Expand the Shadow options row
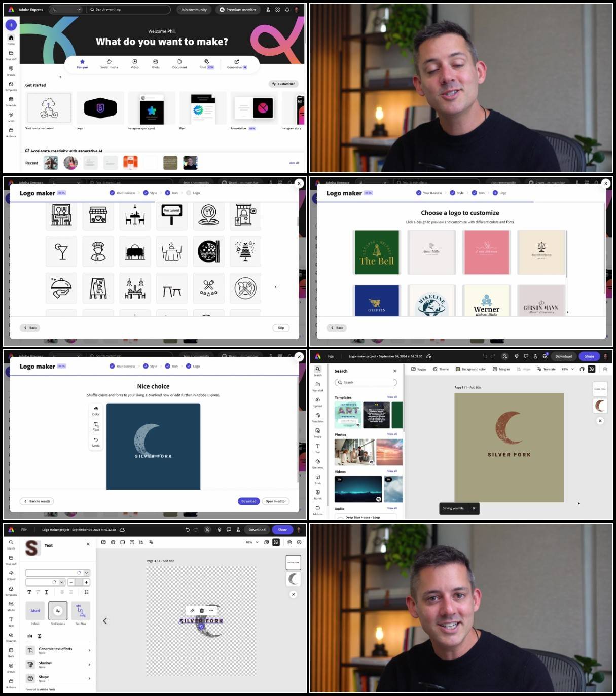Viewport: 616px width, 696px height. pos(58,665)
